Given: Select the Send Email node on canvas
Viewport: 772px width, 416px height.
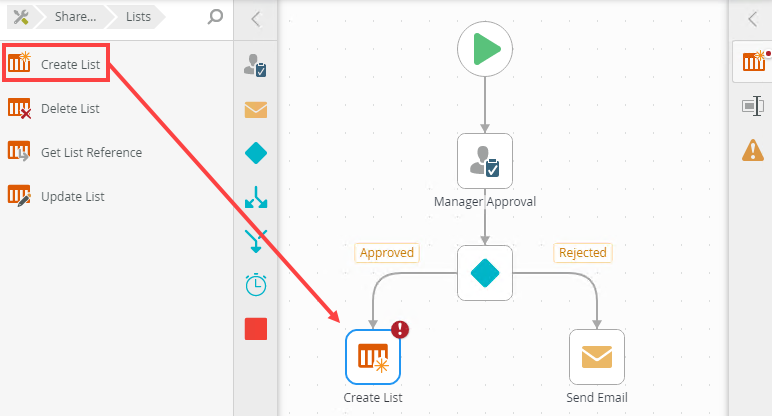Looking at the screenshot, I should 597,357.
